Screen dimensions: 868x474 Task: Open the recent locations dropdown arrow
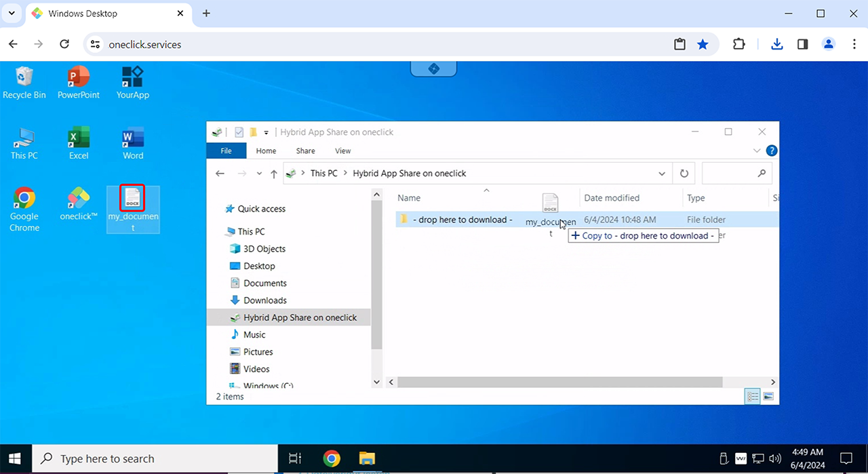click(x=259, y=174)
